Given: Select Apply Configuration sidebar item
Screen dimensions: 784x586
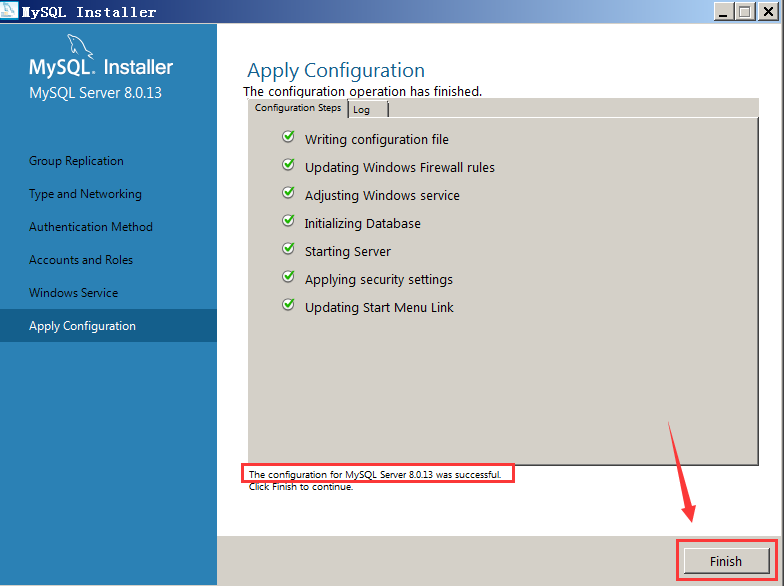Looking at the screenshot, I should pyautogui.click(x=108, y=326).
